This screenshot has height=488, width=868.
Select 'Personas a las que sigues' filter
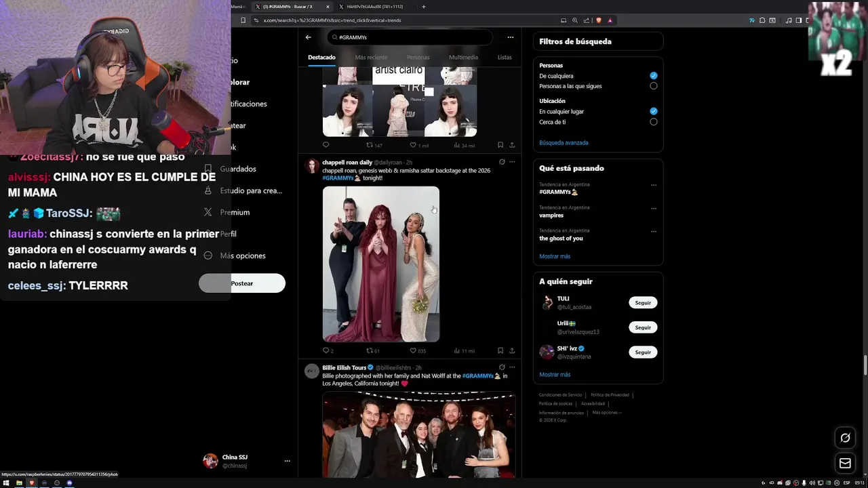653,86
